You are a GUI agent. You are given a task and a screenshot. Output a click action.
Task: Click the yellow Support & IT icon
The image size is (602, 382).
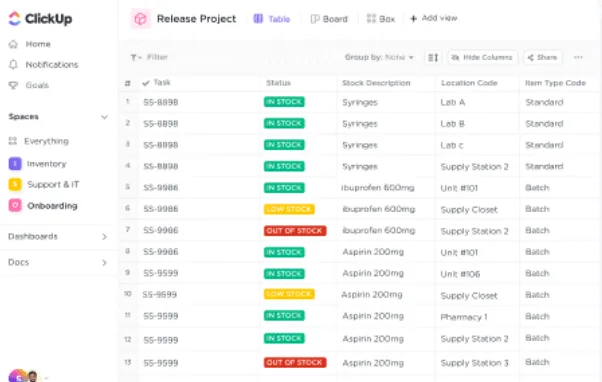click(15, 185)
